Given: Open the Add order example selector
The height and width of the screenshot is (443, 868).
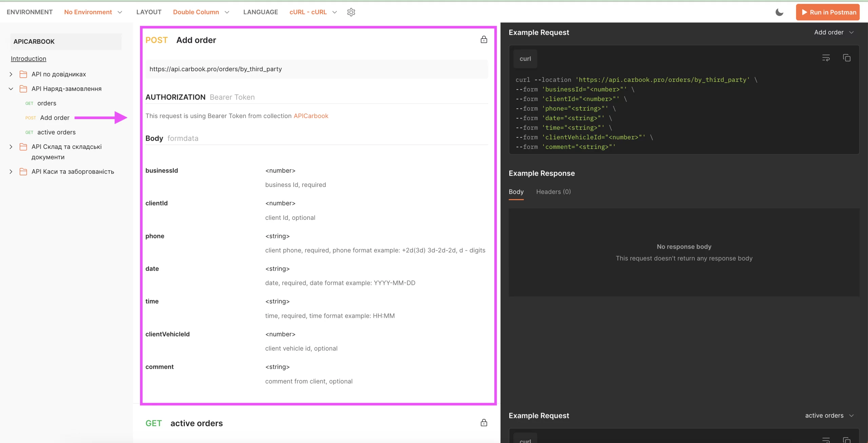Looking at the screenshot, I should pos(833,33).
